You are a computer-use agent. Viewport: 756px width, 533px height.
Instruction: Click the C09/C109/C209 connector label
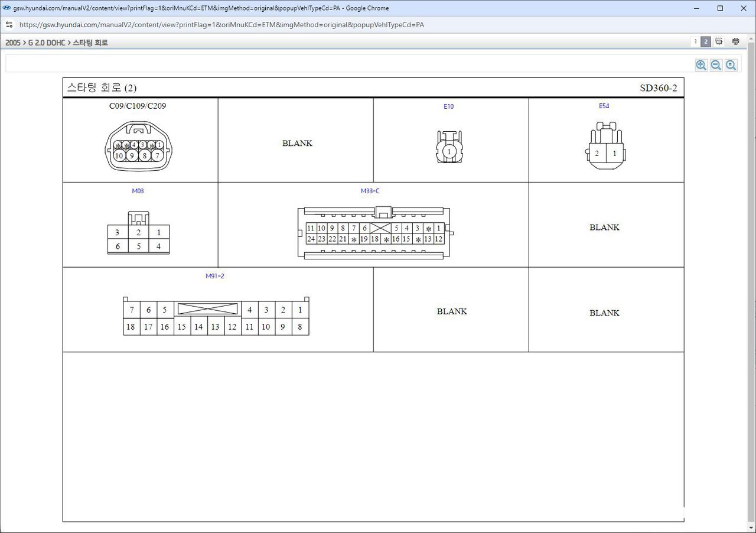(x=138, y=106)
